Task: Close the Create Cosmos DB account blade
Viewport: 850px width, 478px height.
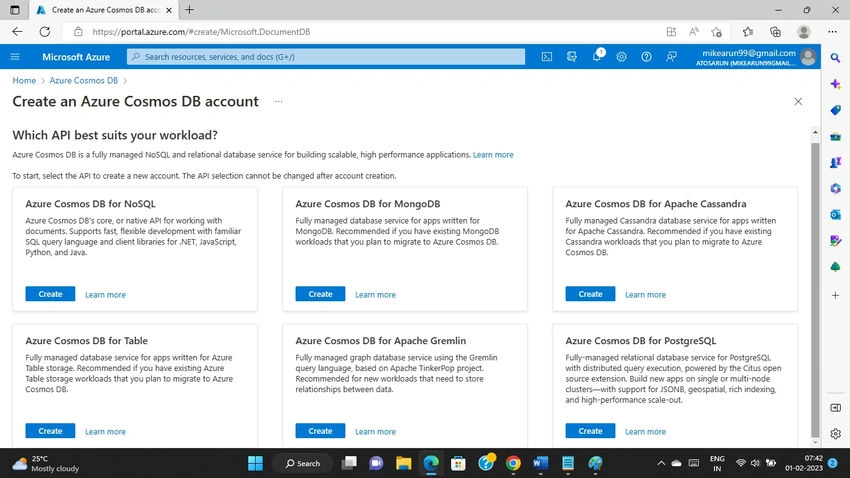Action: click(x=798, y=101)
